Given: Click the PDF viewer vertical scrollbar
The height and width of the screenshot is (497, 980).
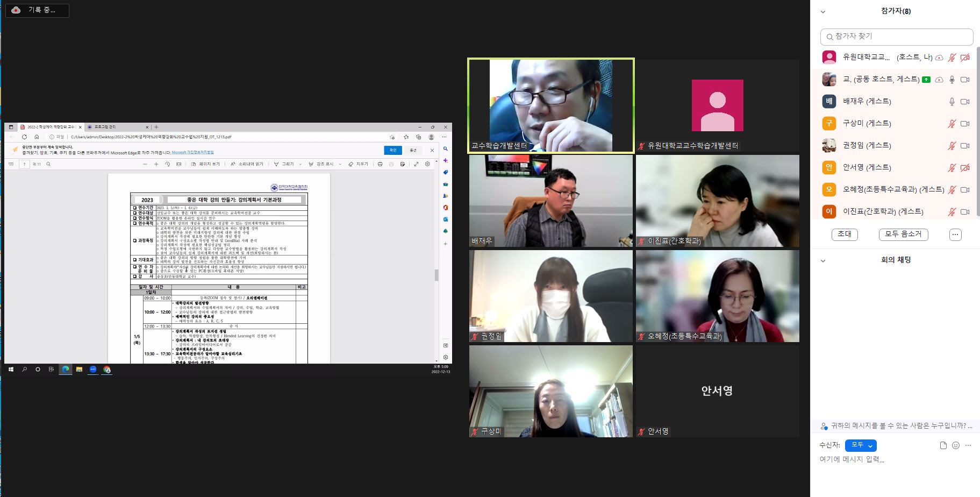Looking at the screenshot, I should [x=436, y=275].
